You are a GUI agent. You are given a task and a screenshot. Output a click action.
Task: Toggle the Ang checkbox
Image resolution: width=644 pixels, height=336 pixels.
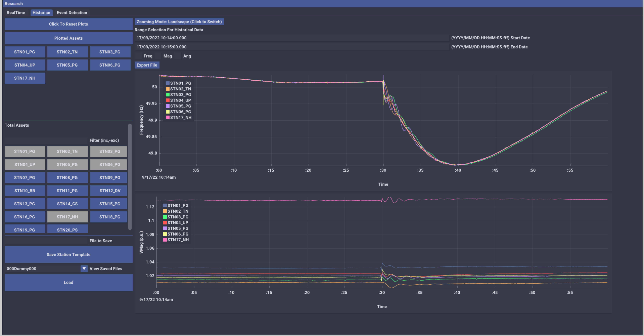pyautogui.click(x=178, y=56)
